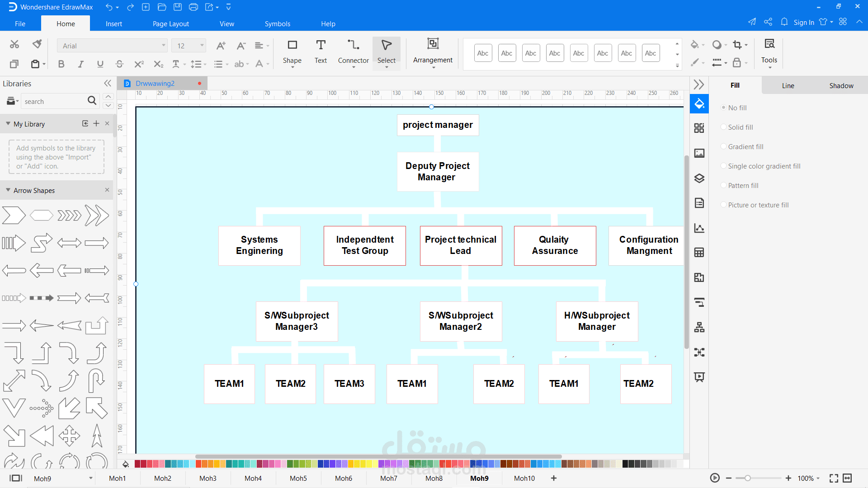Insert the chevron arrow shape from library

(x=14, y=216)
